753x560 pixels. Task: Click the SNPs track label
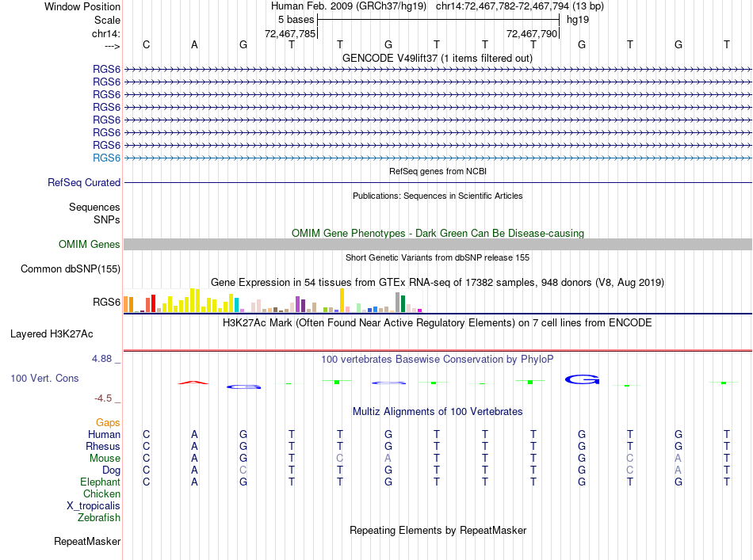click(107, 219)
